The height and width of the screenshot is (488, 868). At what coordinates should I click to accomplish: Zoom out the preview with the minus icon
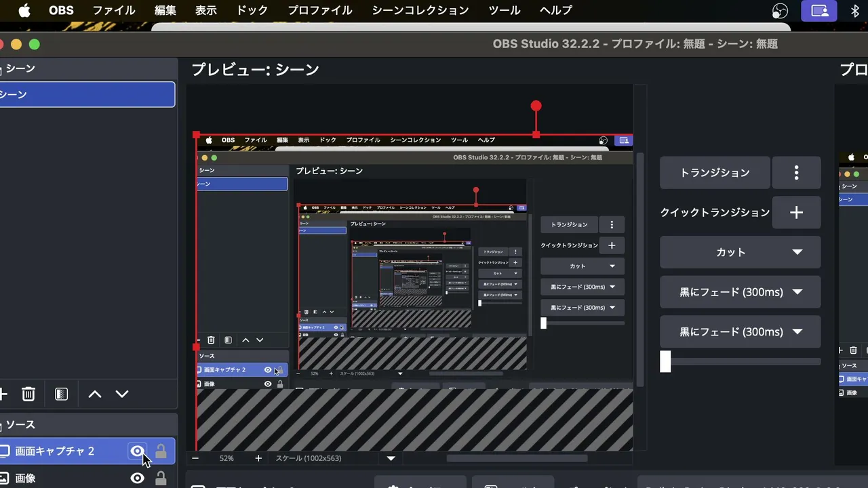pyautogui.click(x=195, y=458)
